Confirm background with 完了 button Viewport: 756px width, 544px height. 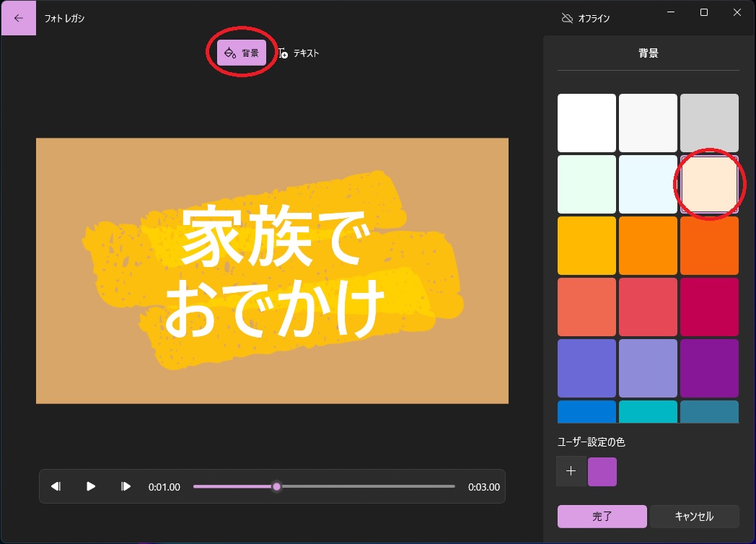point(602,517)
